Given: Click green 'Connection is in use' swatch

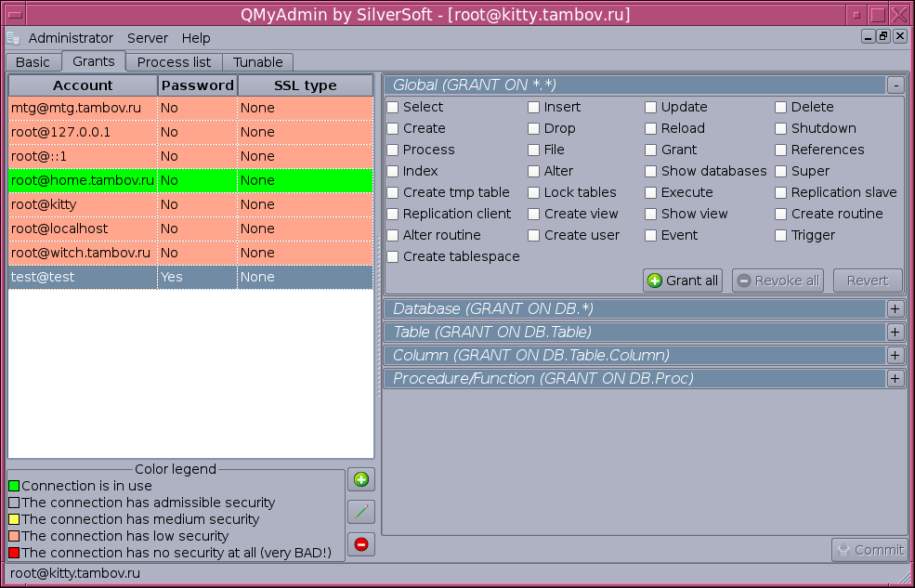Looking at the screenshot, I should click(x=14, y=486).
